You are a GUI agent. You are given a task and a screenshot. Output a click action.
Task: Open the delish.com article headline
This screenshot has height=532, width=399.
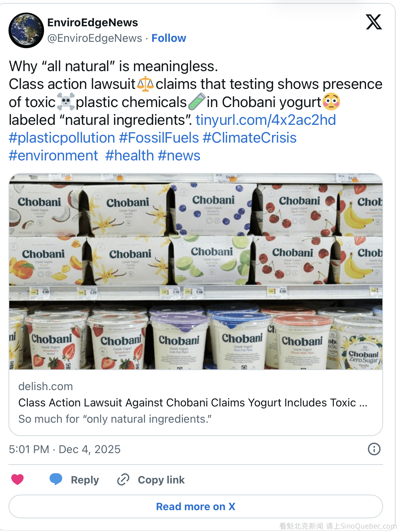click(192, 403)
